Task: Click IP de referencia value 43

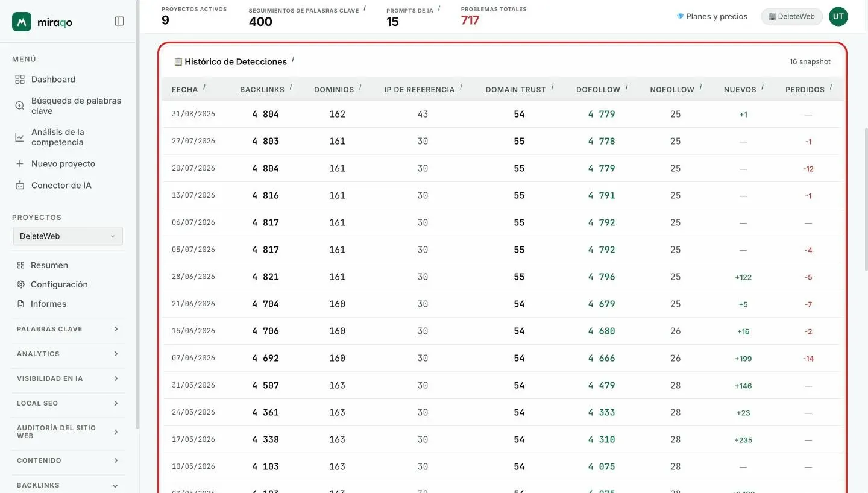Action: [x=423, y=114]
